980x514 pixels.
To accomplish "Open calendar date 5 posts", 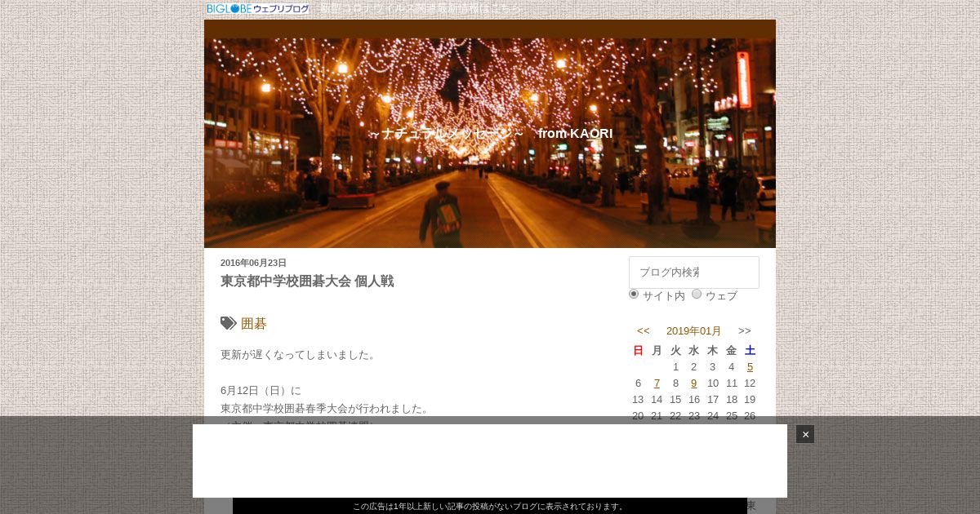I will tap(750, 367).
